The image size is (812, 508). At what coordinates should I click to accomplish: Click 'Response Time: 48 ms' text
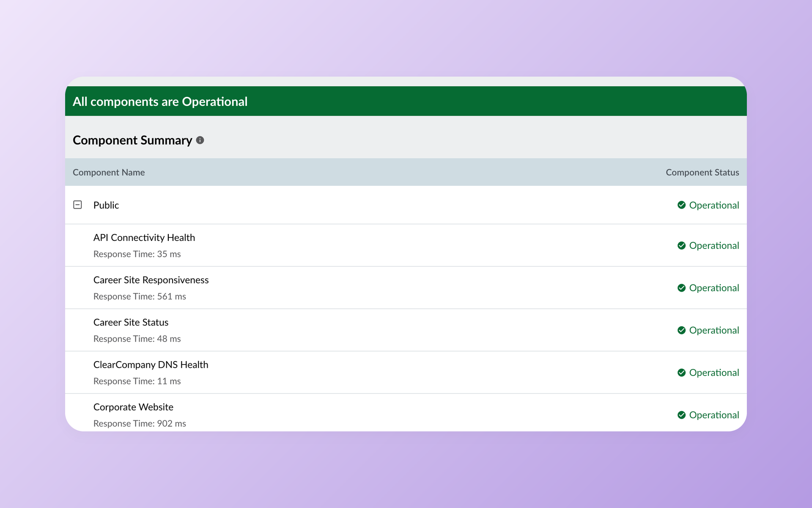point(137,339)
